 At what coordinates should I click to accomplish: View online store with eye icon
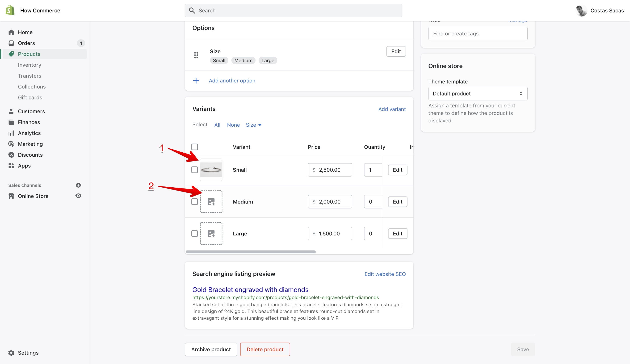(78, 196)
